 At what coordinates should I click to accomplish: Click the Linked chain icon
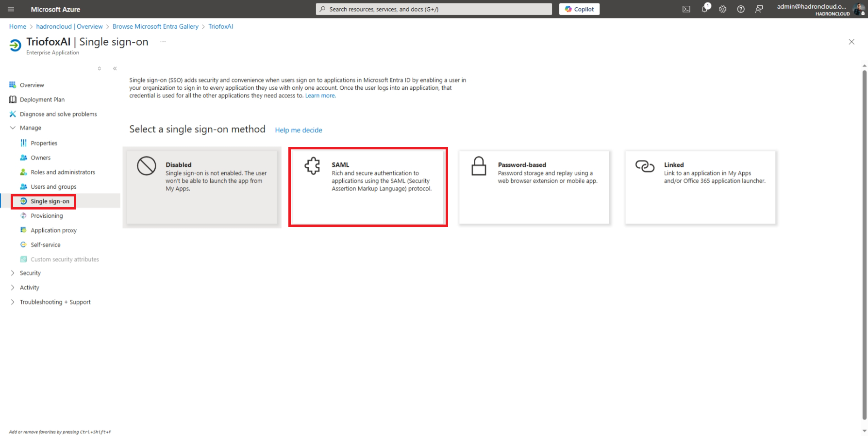pos(645,166)
